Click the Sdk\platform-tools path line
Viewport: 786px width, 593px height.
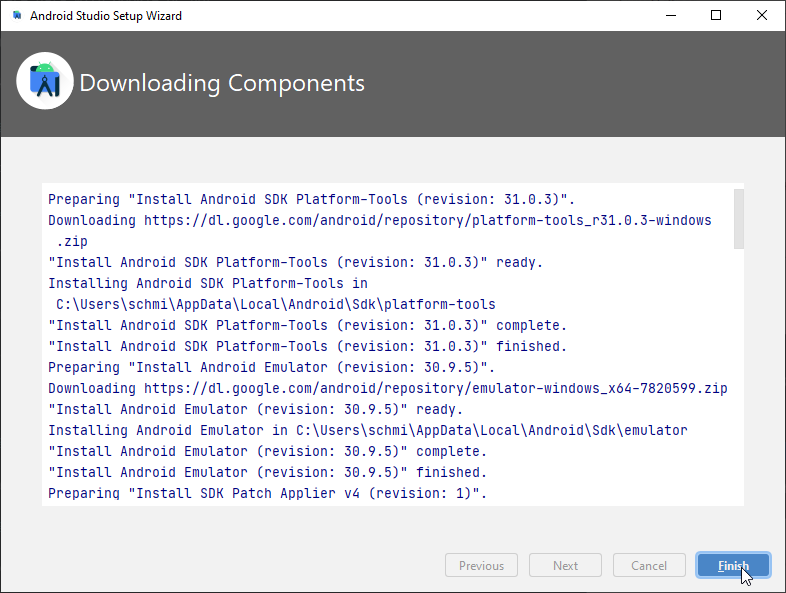click(x=276, y=305)
